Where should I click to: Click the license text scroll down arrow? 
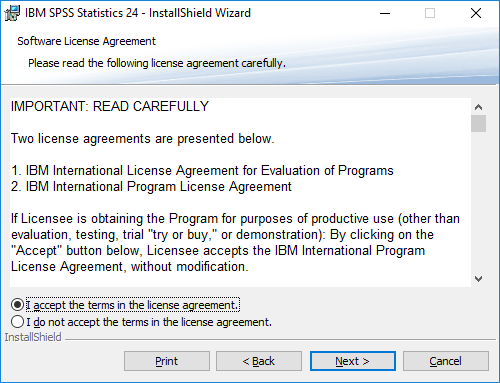479,279
